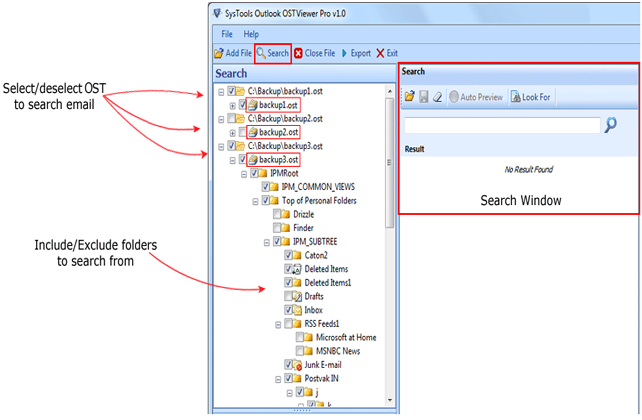Select the Inbox folder icon
This screenshot has width=642, height=420.
tap(297, 310)
